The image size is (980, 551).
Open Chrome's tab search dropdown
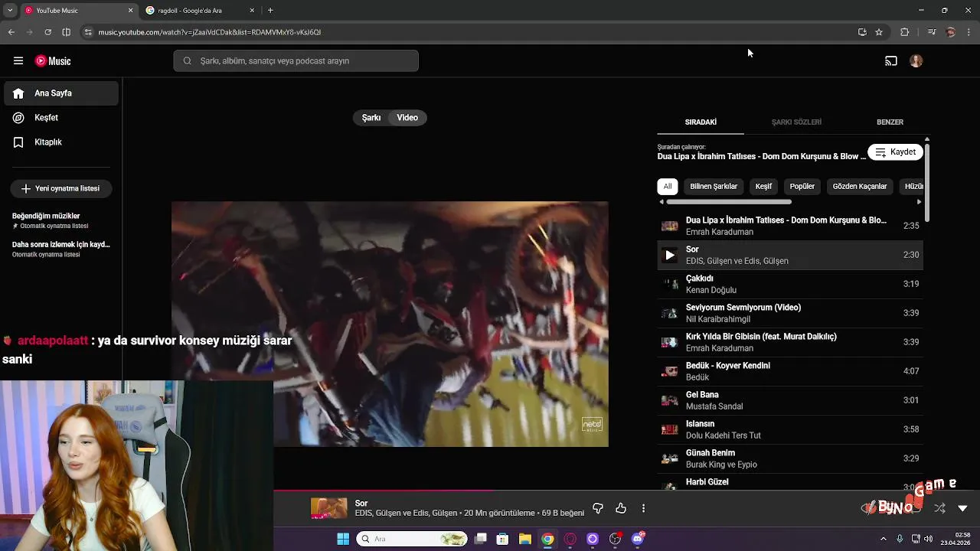coord(9,11)
